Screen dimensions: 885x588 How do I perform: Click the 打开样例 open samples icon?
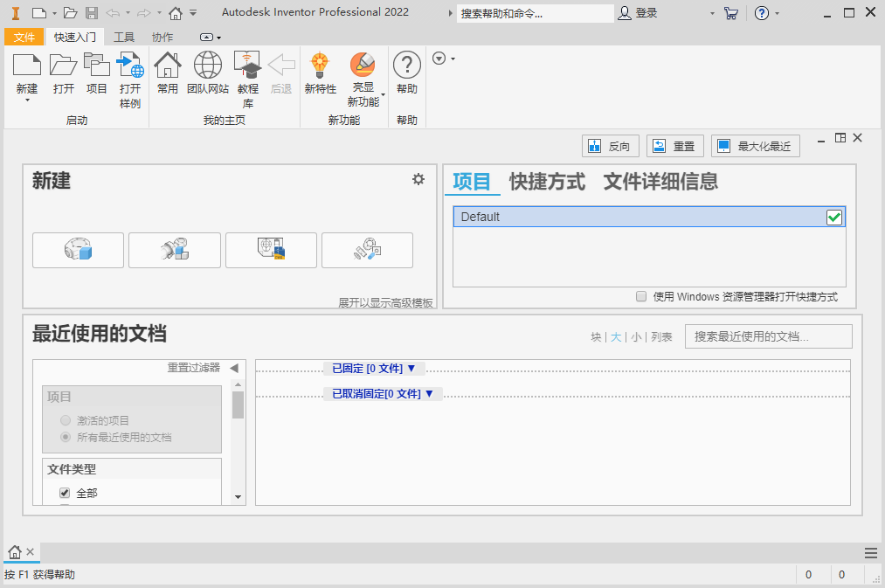tap(130, 66)
